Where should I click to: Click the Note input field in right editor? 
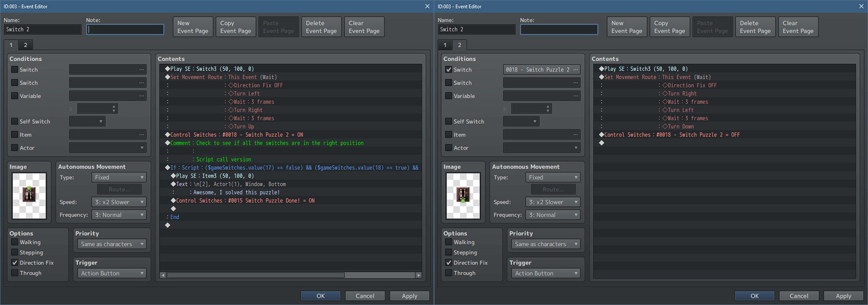(559, 29)
